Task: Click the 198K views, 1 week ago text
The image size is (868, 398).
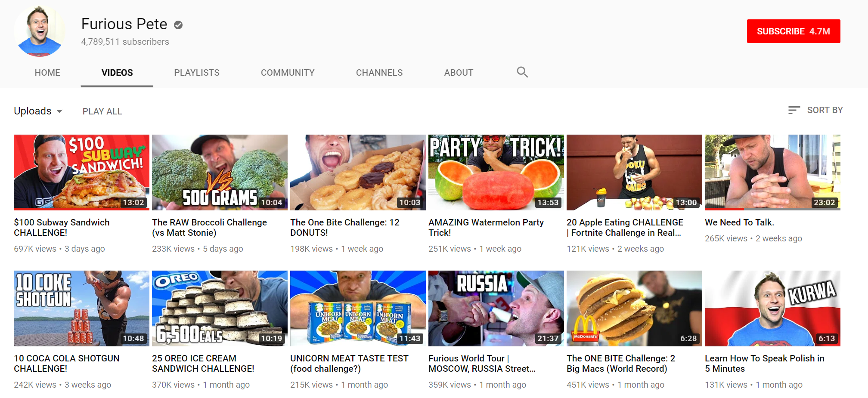Action: [x=337, y=249]
